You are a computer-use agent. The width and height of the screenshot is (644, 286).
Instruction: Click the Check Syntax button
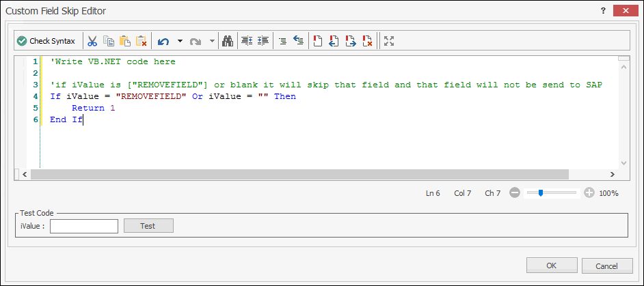click(x=46, y=41)
